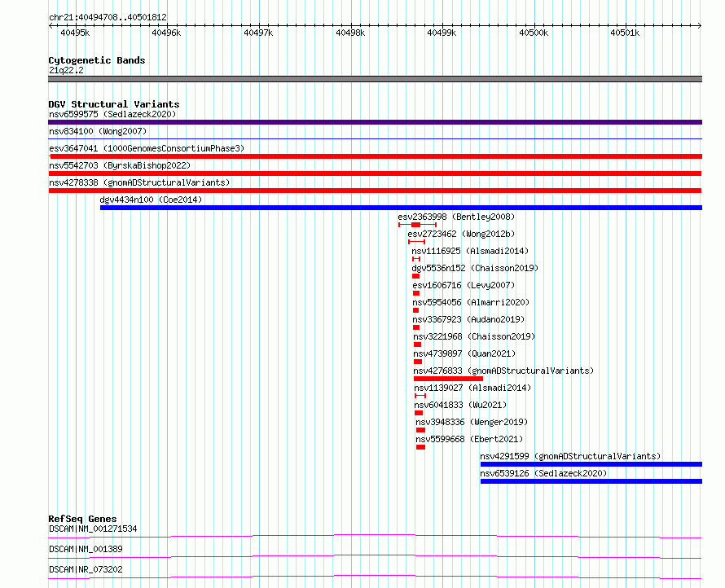This screenshot has height=588, width=725.
Task: Select the nsv4739897 red variant block
Action: (418, 362)
